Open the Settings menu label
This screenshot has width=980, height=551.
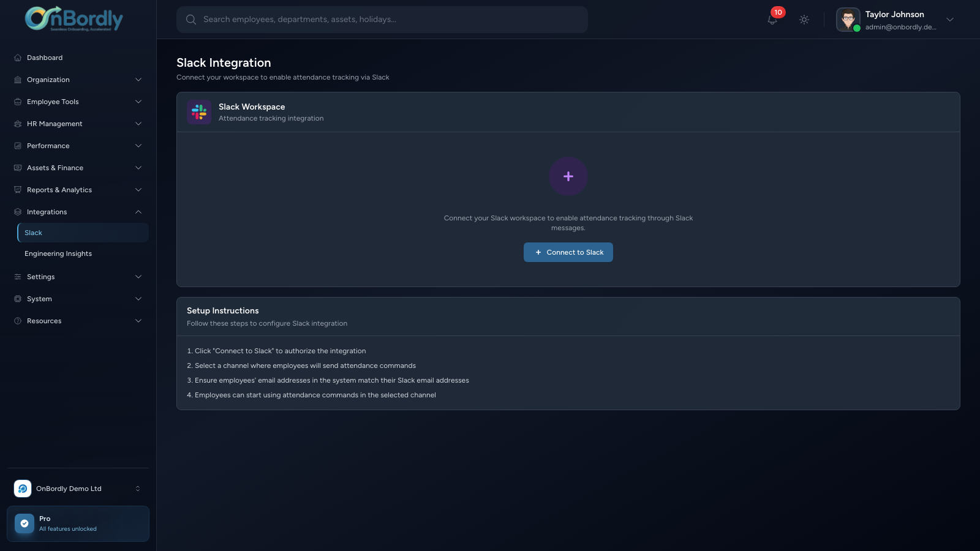point(41,277)
